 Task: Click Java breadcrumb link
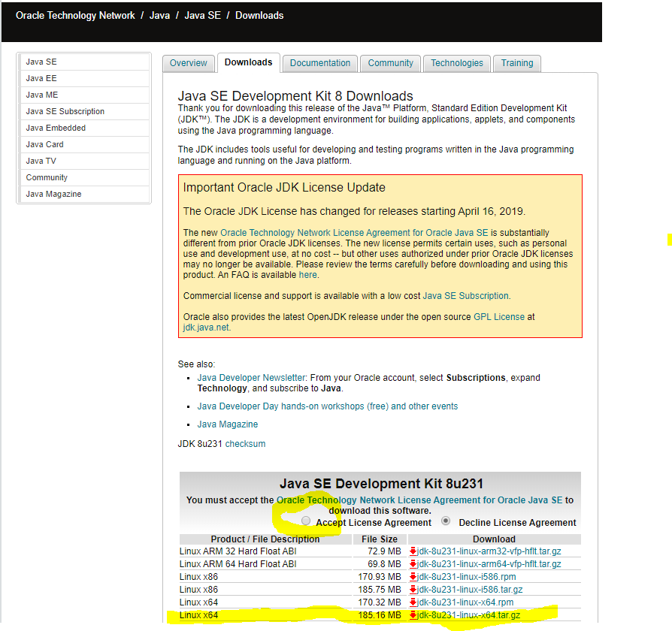coord(160,16)
